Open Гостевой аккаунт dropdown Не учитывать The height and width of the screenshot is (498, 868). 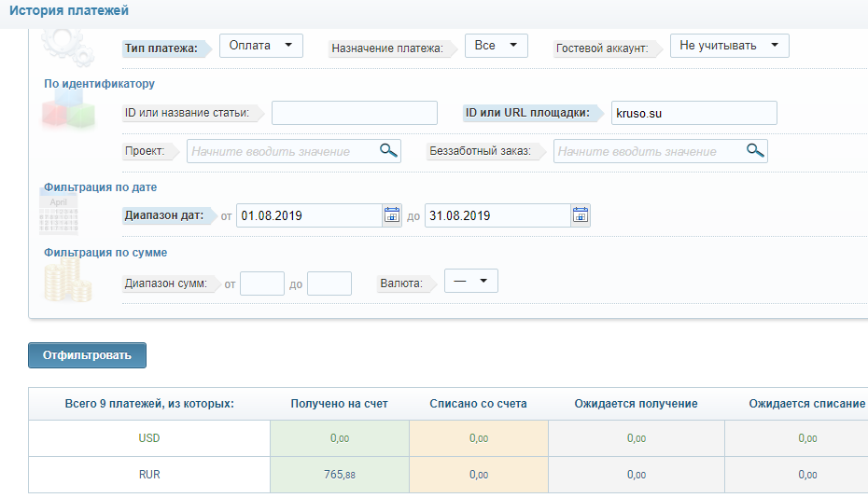730,46
